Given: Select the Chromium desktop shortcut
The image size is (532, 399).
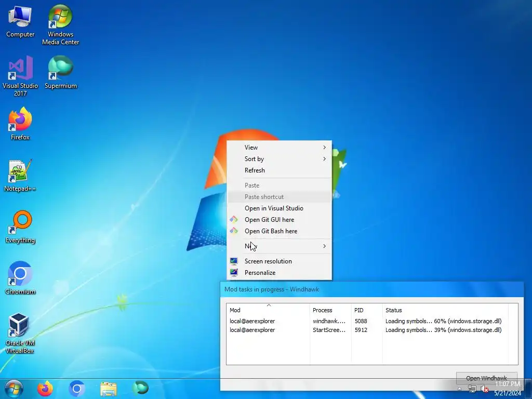Looking at the screenshot, I should (x=20, y=277).
